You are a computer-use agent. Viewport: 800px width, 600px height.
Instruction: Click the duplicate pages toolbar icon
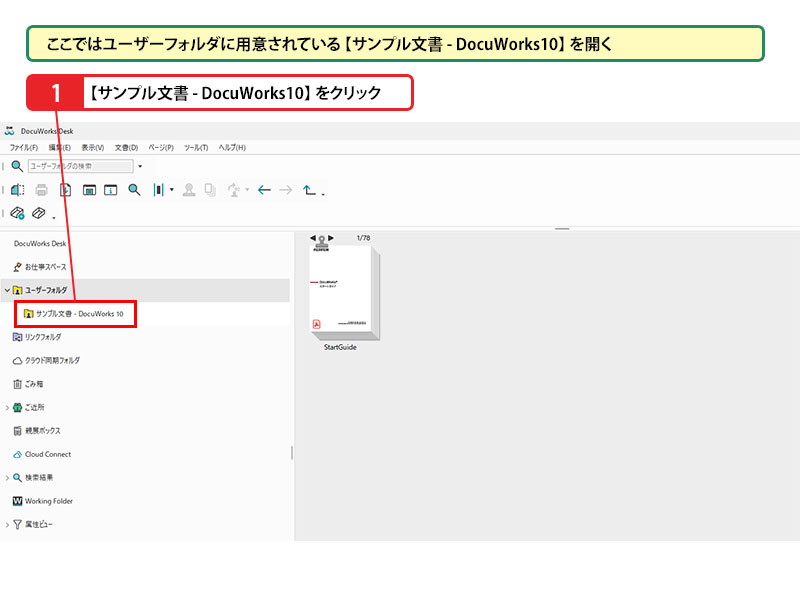tap(210, 190)
